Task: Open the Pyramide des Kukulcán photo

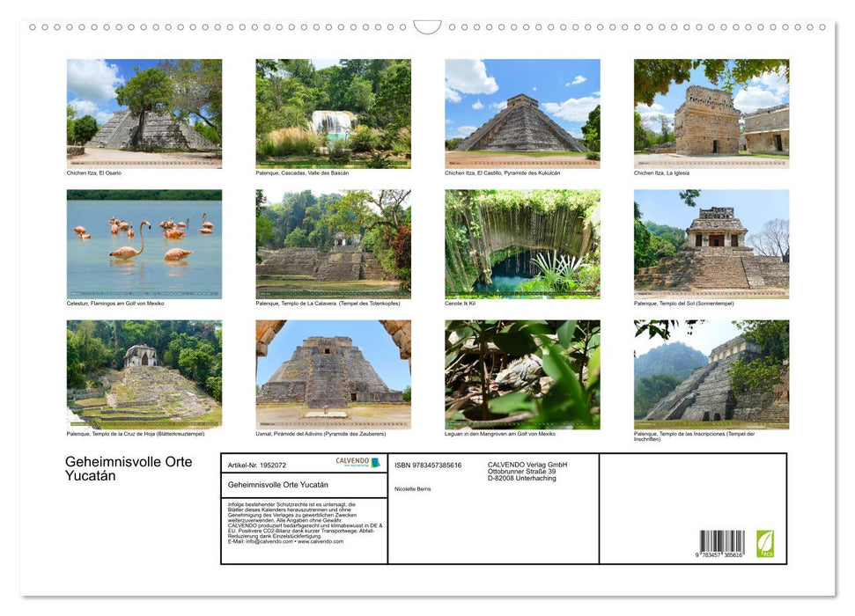Action: [521, 113]
